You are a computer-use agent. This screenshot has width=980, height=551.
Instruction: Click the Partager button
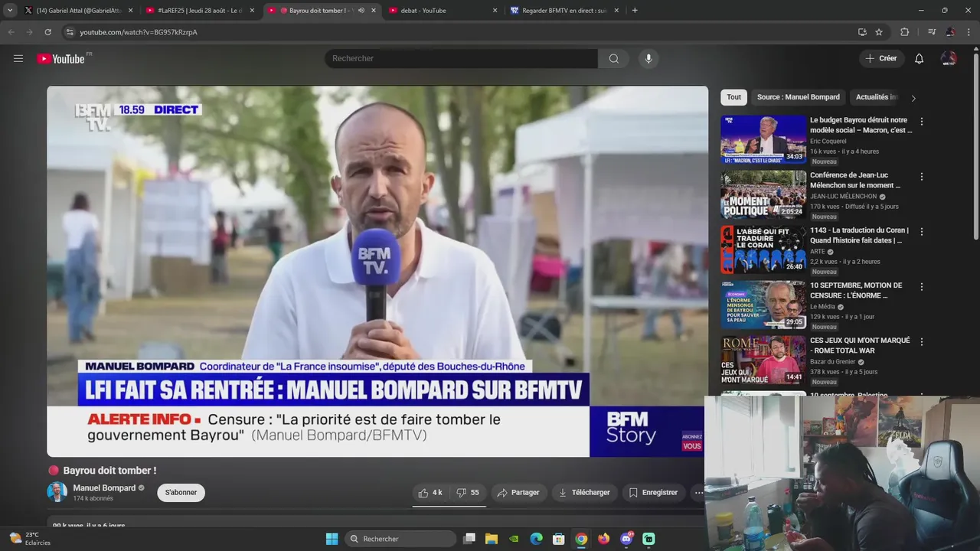coord(518,493)
